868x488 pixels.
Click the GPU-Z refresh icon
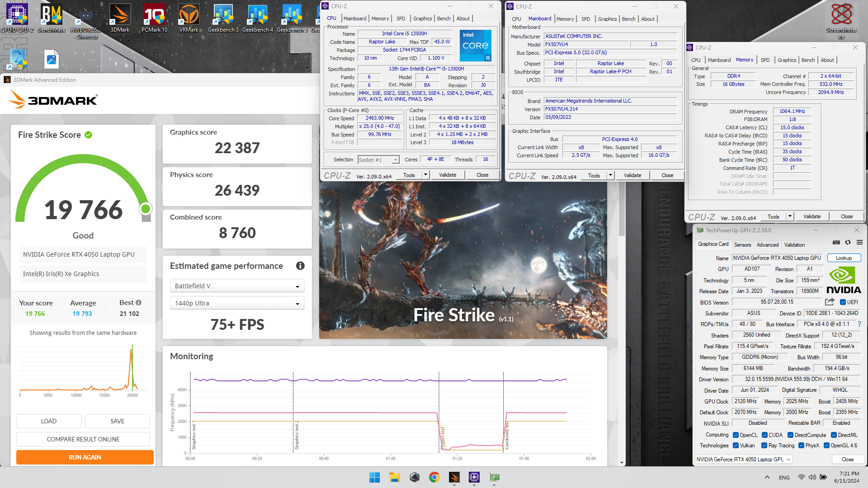[848, 243]
